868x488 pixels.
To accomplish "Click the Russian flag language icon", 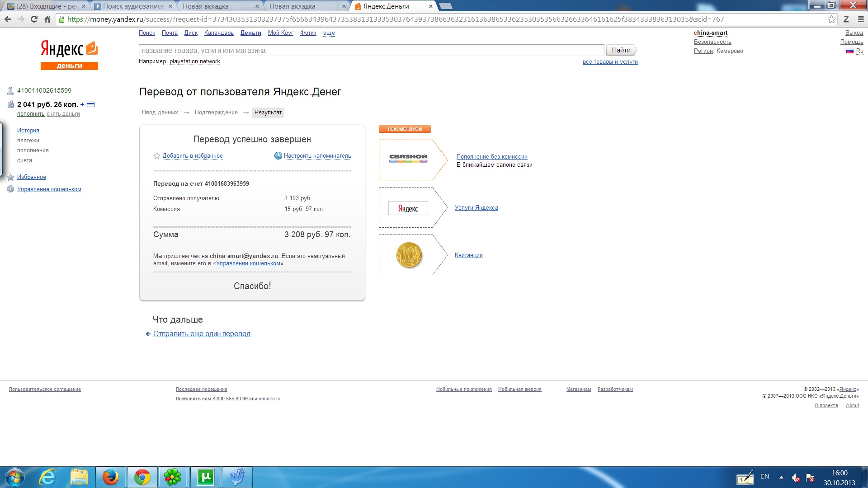I will (x=850, y=51).
